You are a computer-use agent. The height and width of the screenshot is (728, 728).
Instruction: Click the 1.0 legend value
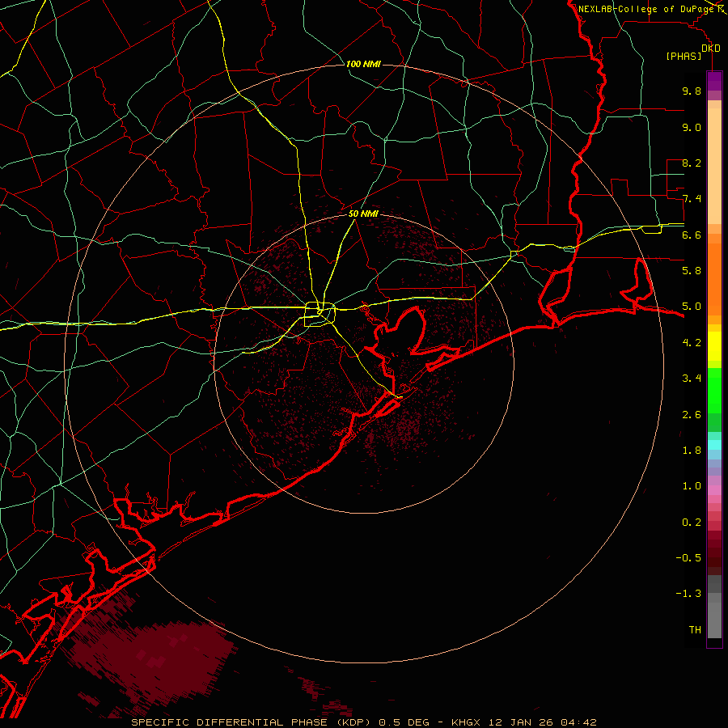pos(692,486)
